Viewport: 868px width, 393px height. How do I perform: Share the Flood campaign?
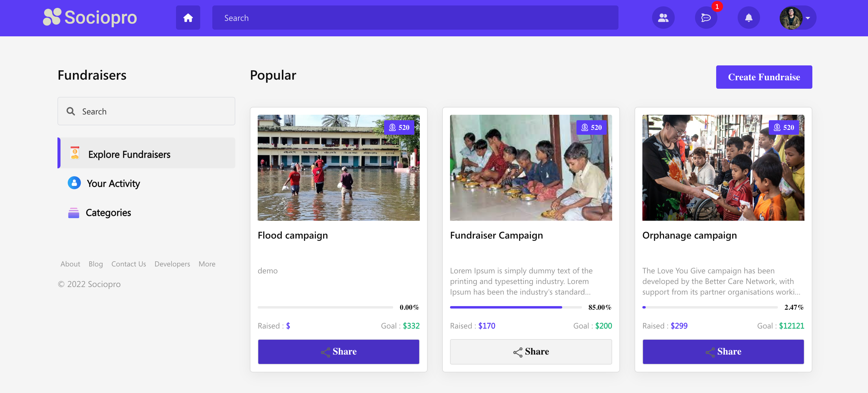click(x=338, y=352)
